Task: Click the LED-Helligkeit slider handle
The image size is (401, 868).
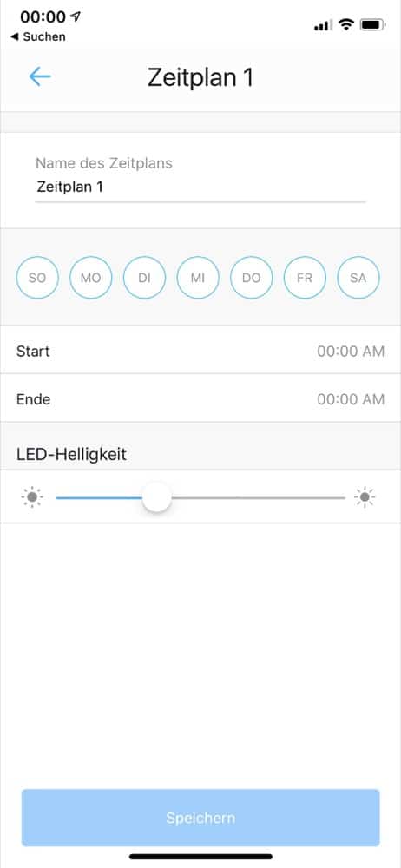Action: (x=157, y=497)
